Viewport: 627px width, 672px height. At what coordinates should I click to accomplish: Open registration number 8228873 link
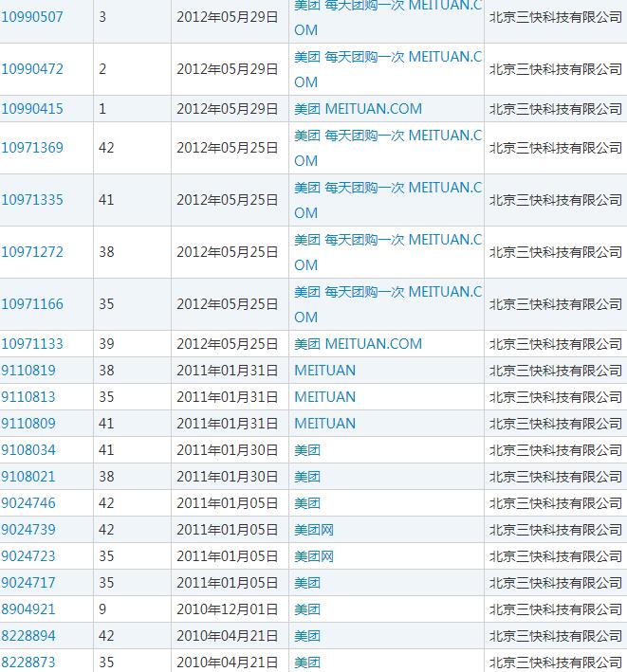pyautogui.click(x=28, y=663)
